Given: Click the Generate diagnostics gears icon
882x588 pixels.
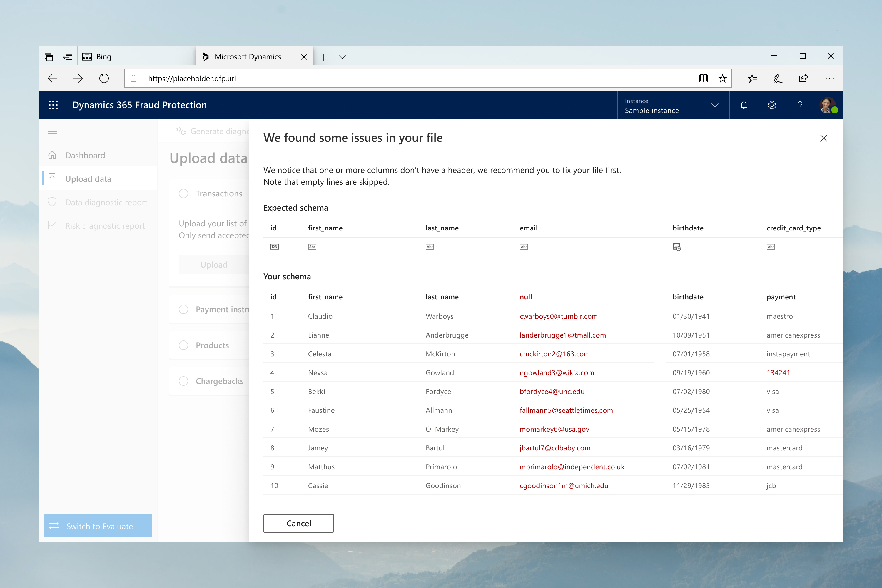Looking at the screenshot, I should point(181,131).
